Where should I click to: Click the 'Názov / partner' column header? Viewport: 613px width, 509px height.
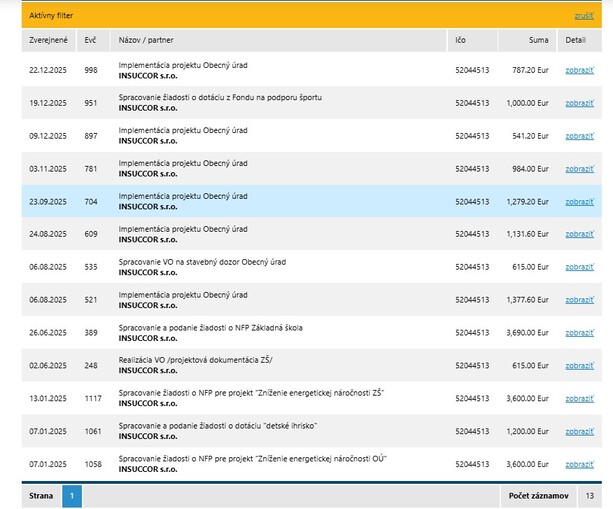(x=147, y=40)
